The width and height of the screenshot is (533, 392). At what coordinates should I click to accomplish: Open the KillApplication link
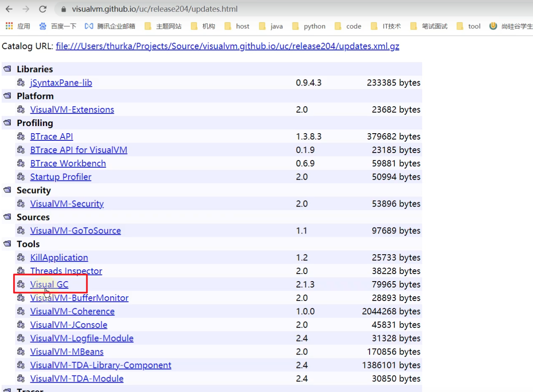coord(59,258)
